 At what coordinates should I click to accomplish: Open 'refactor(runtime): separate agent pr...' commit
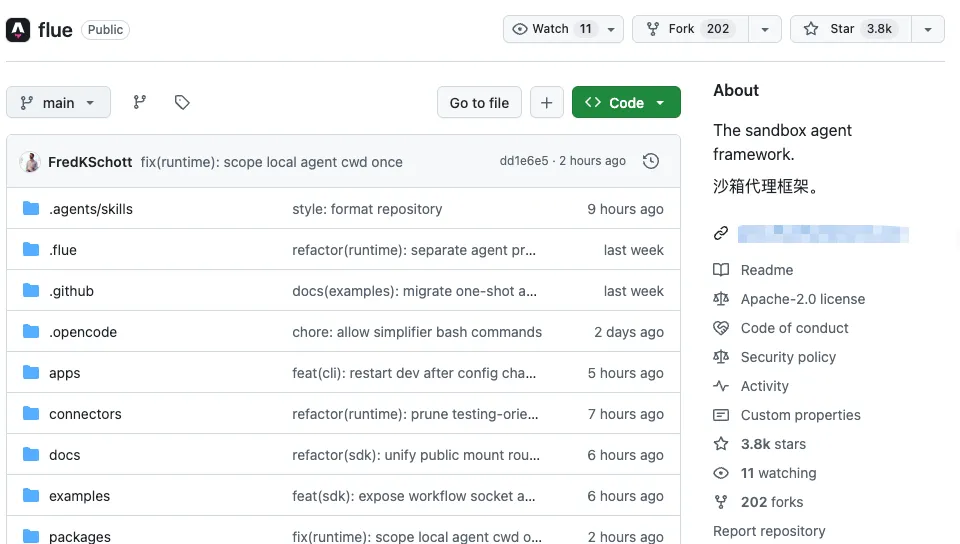point(414,250)
